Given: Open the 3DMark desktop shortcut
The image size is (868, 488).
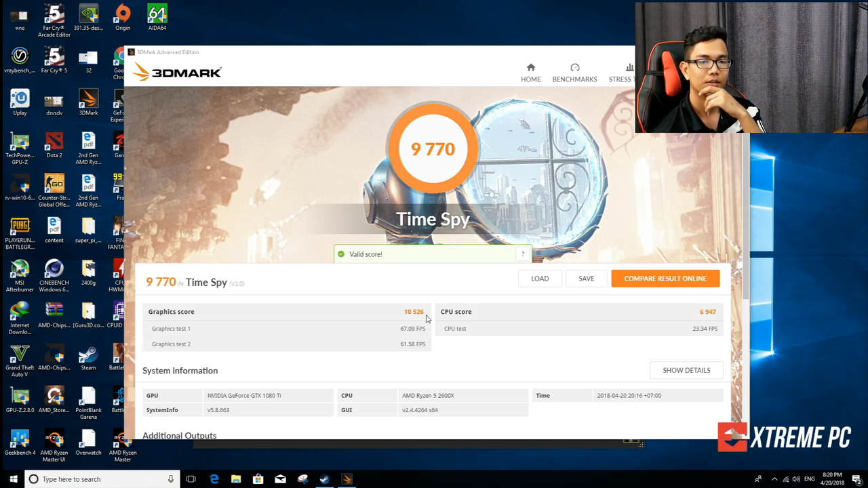Looking at the screenshot, I should [88, 103].
